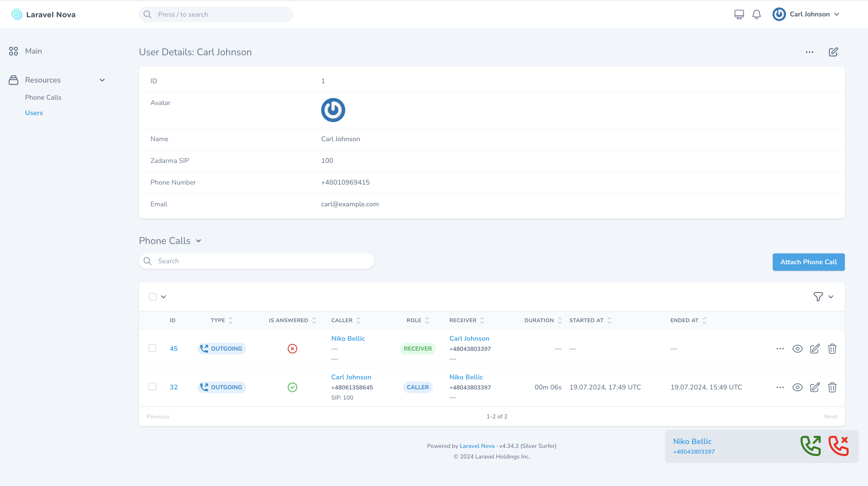
Task: Accept the incoming call from Niko Bellic
Action: tap(810, 446)
